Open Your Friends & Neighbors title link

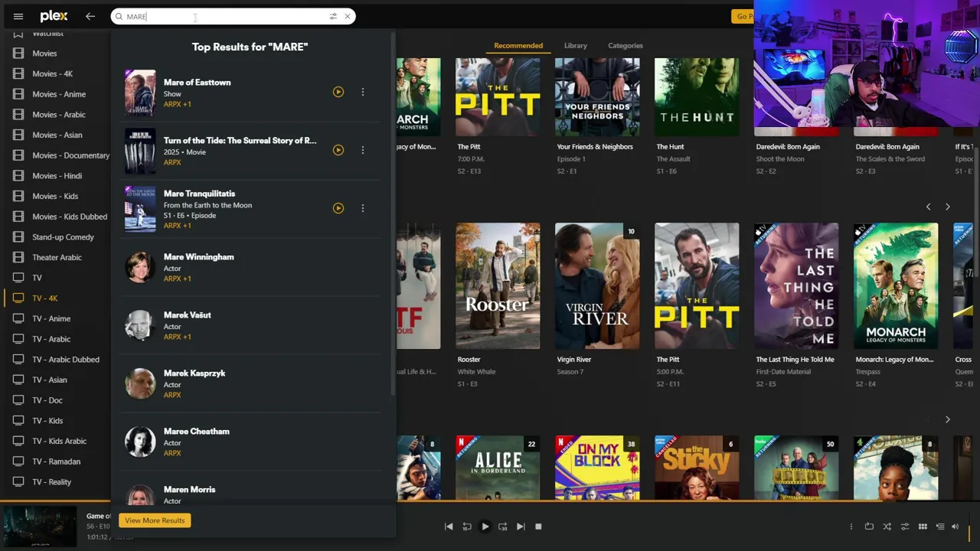coord(595,147)
